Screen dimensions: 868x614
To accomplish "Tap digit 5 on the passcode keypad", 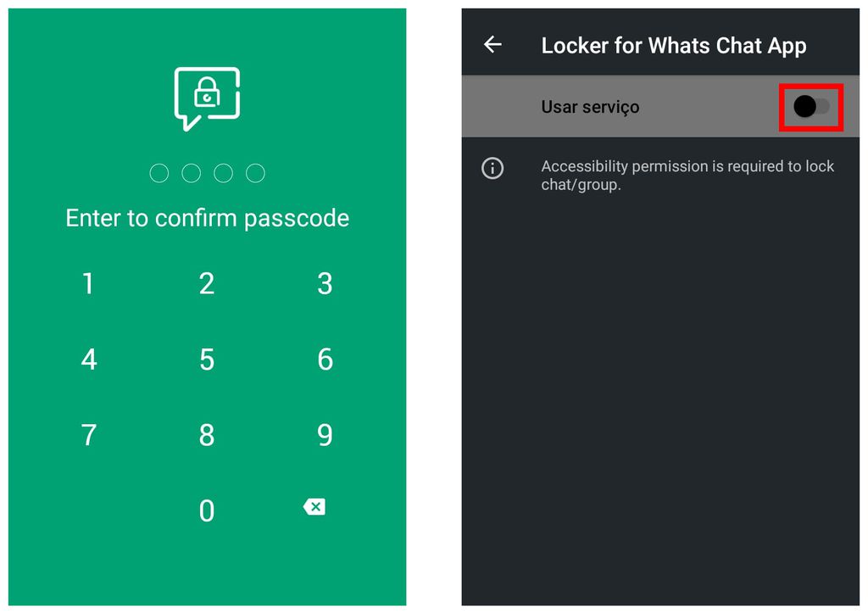I will (207, 360).
